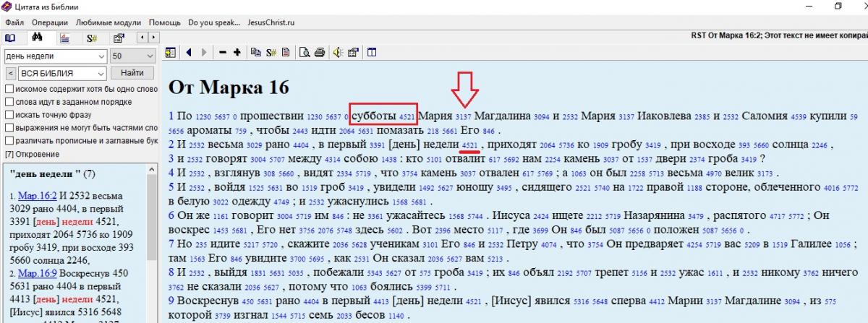This screenshot has height=323, width=868.
Task: Expand the 'день недели' search dropdown
Action: tap(101, 56)
